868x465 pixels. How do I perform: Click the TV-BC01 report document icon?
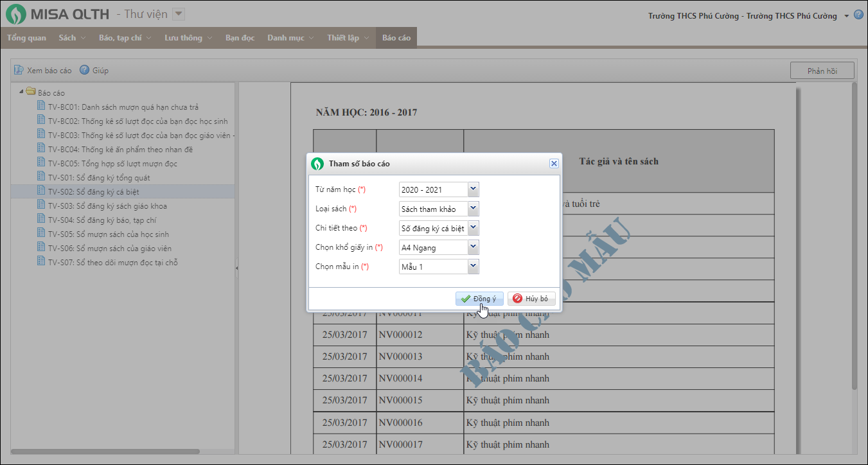41,107
